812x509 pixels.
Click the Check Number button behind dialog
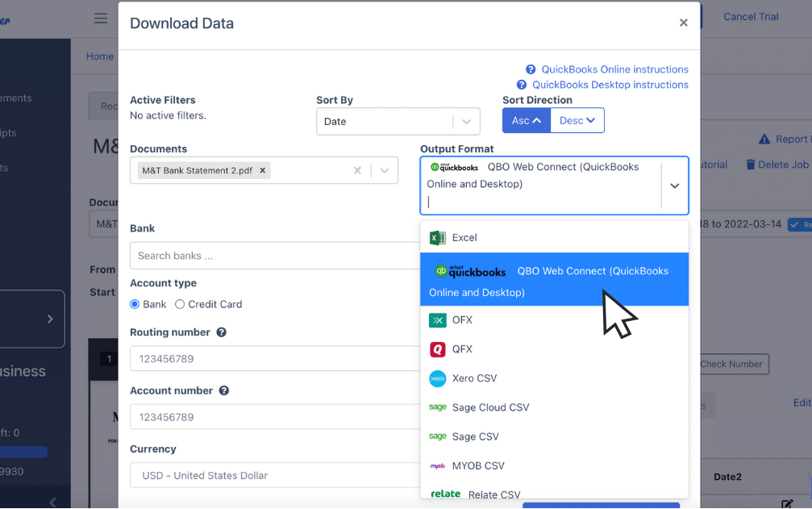735,364
